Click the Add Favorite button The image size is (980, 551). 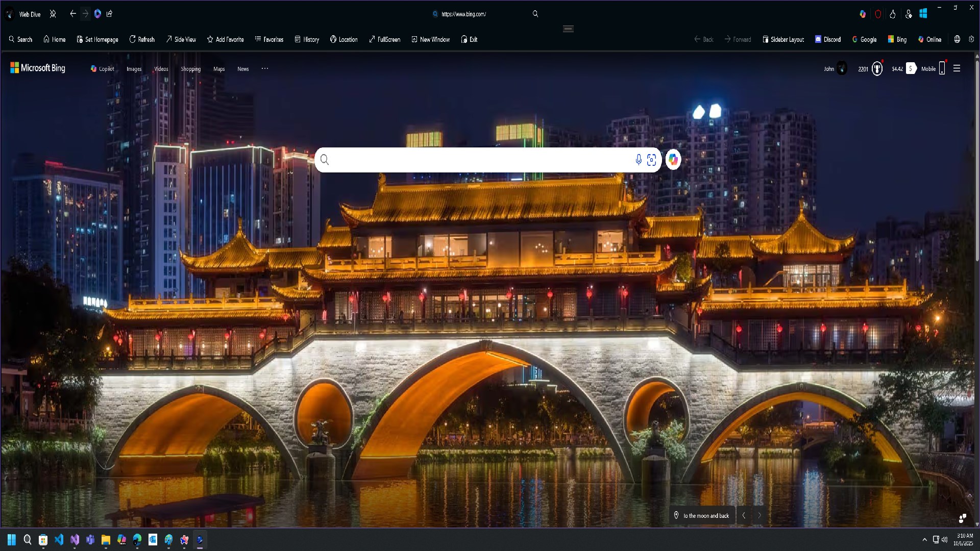click(x=225, y=39)
